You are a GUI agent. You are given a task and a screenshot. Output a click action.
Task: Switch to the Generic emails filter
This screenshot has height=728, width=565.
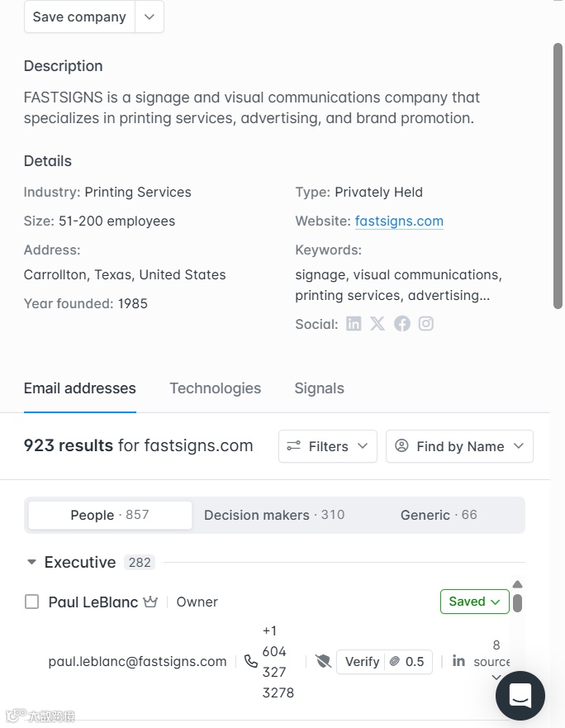pos(439,515)
